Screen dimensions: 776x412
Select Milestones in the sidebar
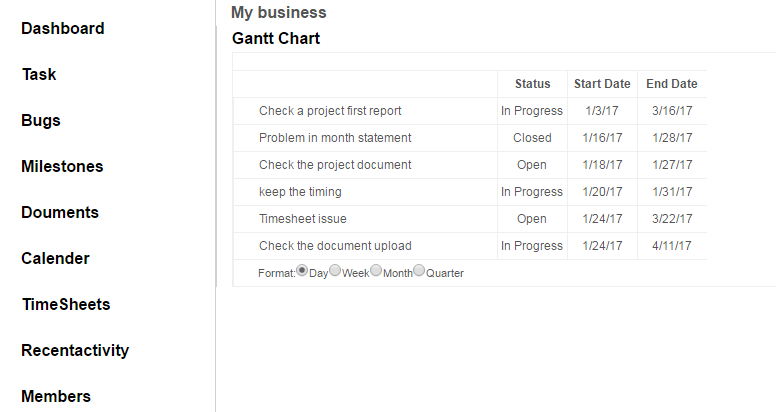pos(62,166)
